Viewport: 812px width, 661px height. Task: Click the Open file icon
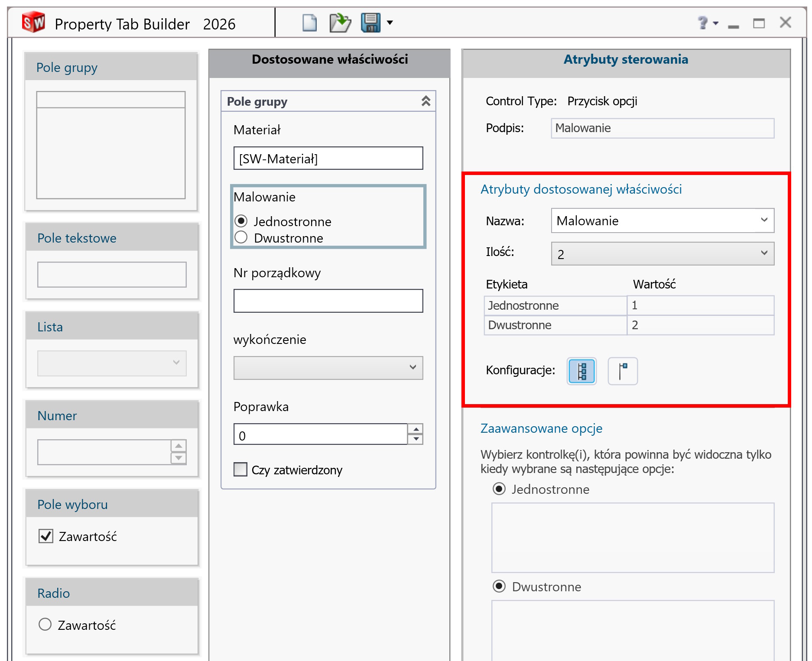(x=340, y=23)
